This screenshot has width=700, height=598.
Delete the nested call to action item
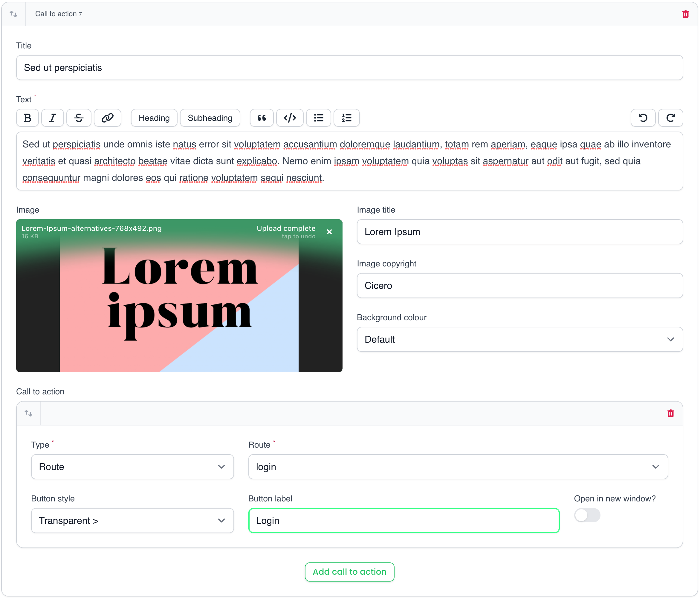(x=670, y=413)
